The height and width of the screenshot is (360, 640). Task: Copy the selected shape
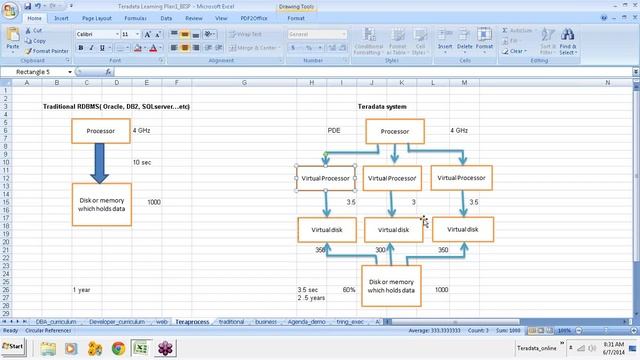point(35,41)
